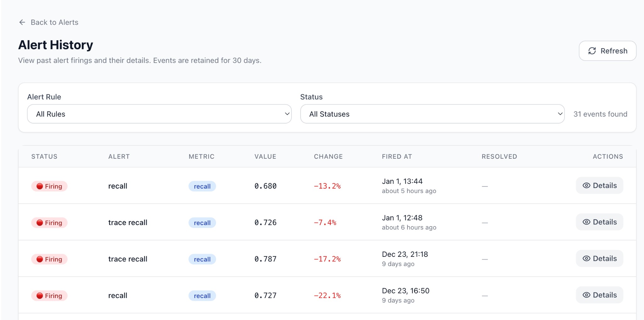Click the Firing pill on the Jan 1, 13:44 row
The width and height of the screenshot is (644, 320).
pyautogui.click(x=49, y=186)
